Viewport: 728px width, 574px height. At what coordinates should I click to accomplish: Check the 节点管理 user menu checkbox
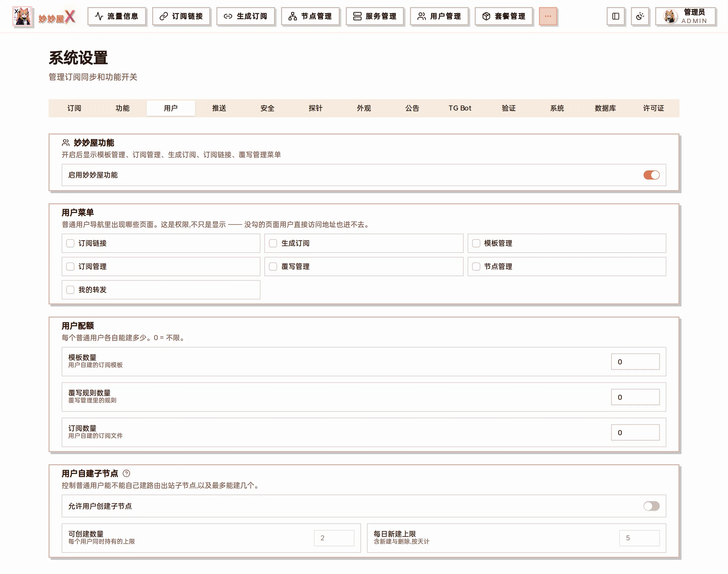(476, 267)
